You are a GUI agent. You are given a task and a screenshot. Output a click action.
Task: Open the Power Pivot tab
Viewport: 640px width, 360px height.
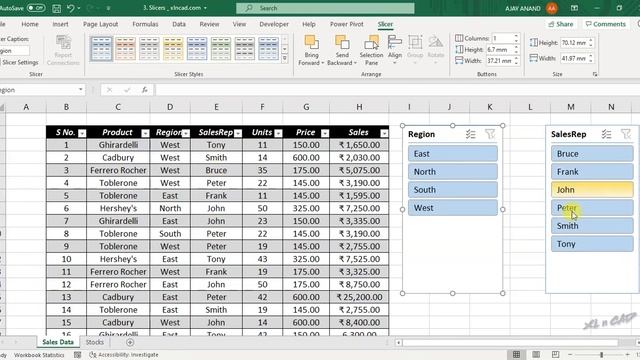point(347,24)
